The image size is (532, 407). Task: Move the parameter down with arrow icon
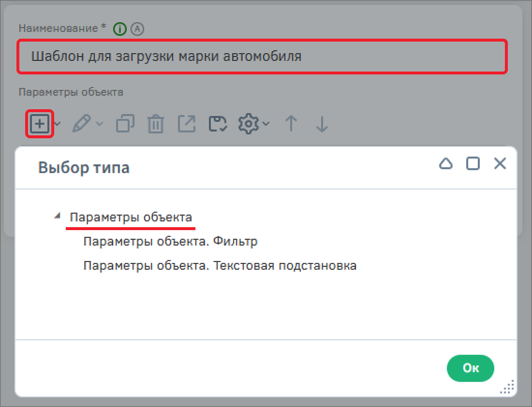coord(321,123)
